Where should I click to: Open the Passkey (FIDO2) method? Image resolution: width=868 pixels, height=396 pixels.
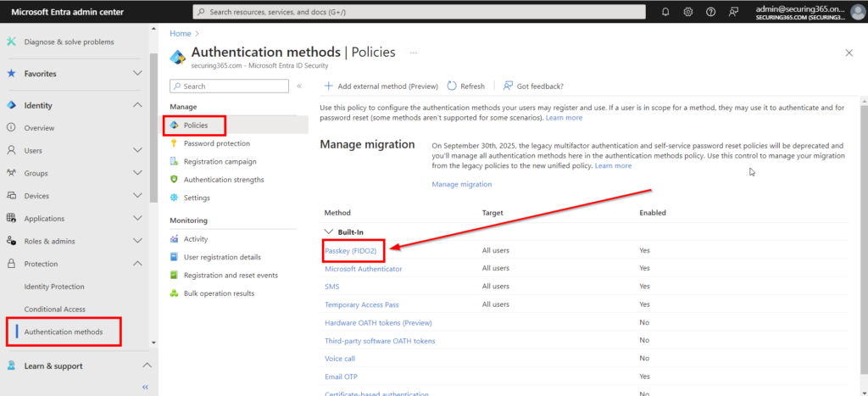350,250
